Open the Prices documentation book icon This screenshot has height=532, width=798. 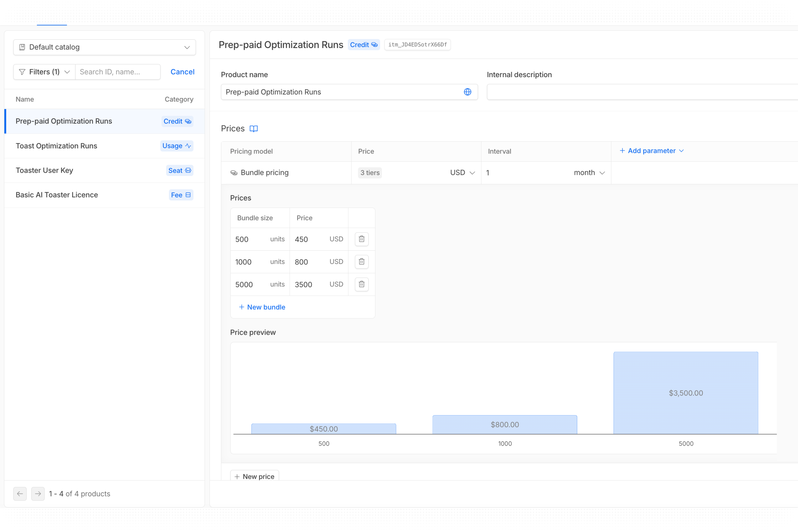(x=253, y=129)
